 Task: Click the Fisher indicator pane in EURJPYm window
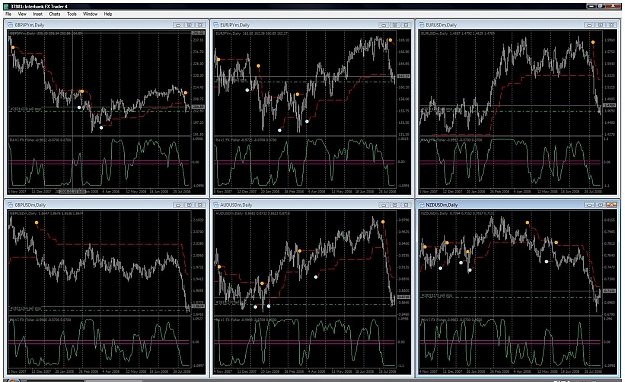pos(305,162)
